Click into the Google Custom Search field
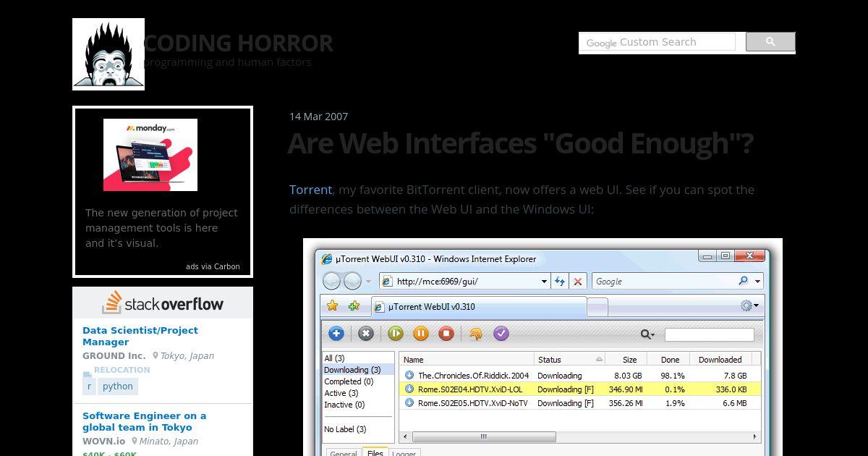Screen dimensions: 868x456 point(658,42)
